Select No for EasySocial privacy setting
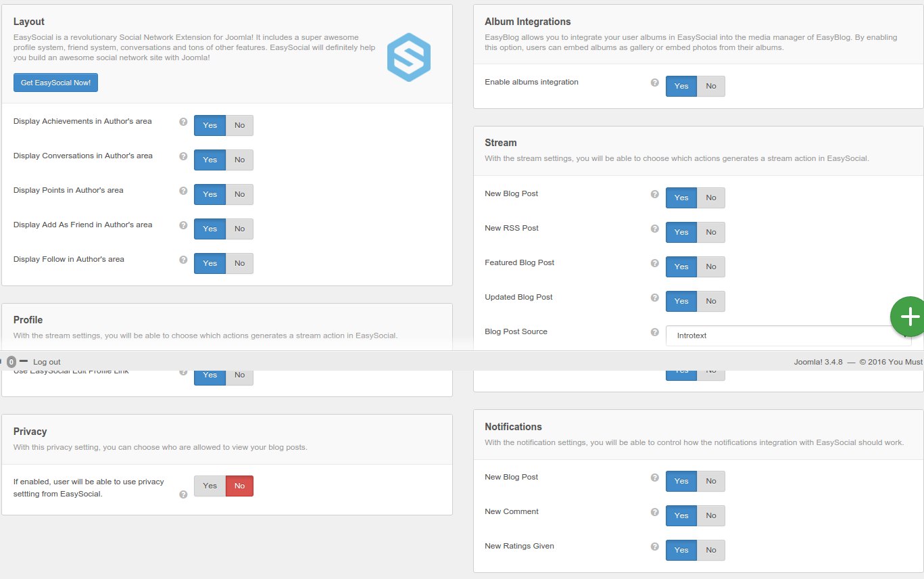This screenshot has height=579, width=924. tap(239, 486)
